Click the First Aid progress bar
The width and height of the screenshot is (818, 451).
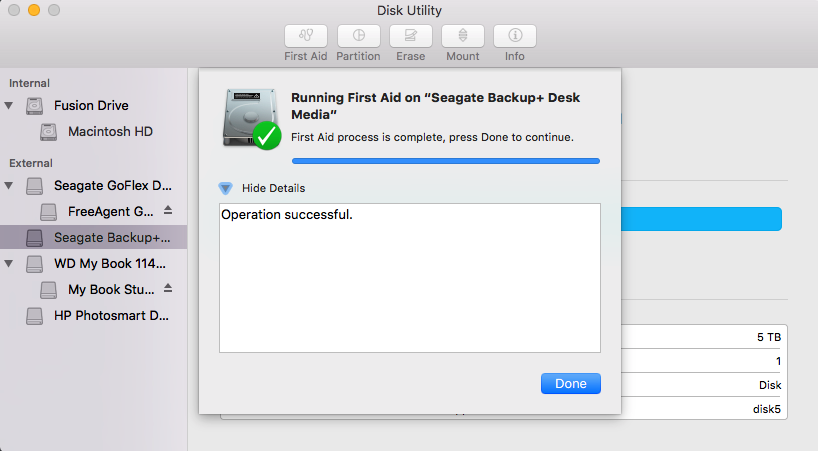pyautogui.click(x=445, y=160)
